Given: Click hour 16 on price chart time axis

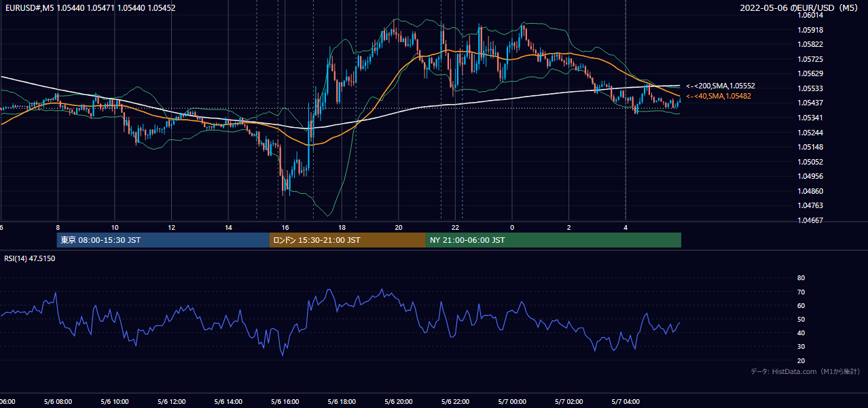Looking at the screenshot, I should click(285, 227).
